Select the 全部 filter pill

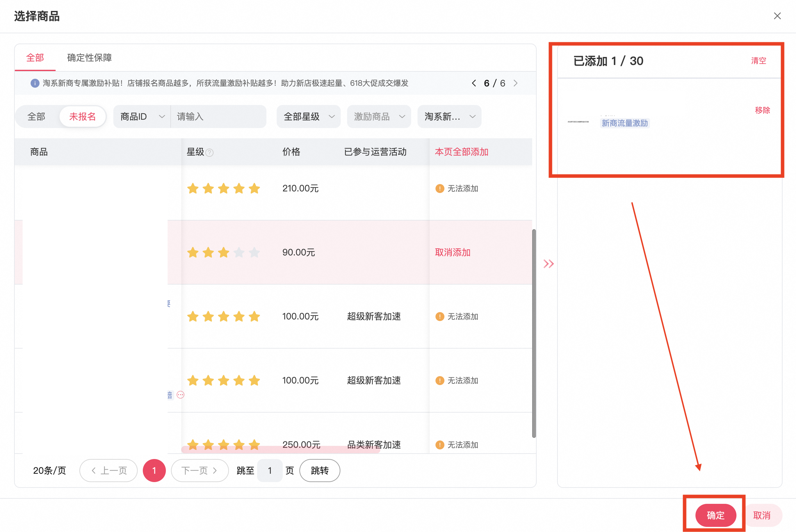point(36,117)
